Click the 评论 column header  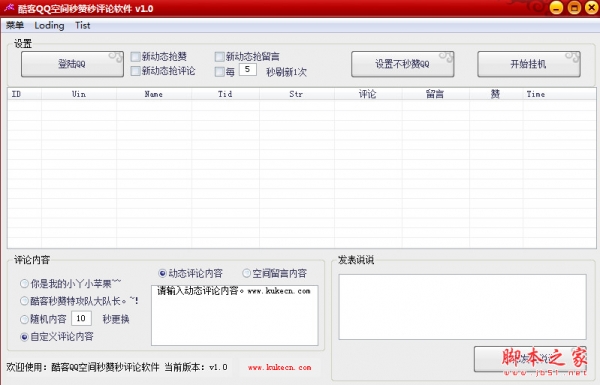368,94
